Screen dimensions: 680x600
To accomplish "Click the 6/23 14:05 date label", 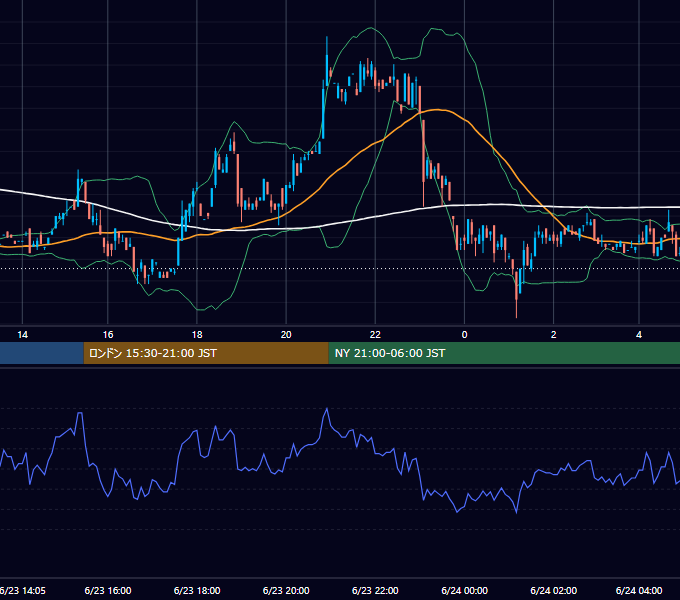I will (23, 590).
